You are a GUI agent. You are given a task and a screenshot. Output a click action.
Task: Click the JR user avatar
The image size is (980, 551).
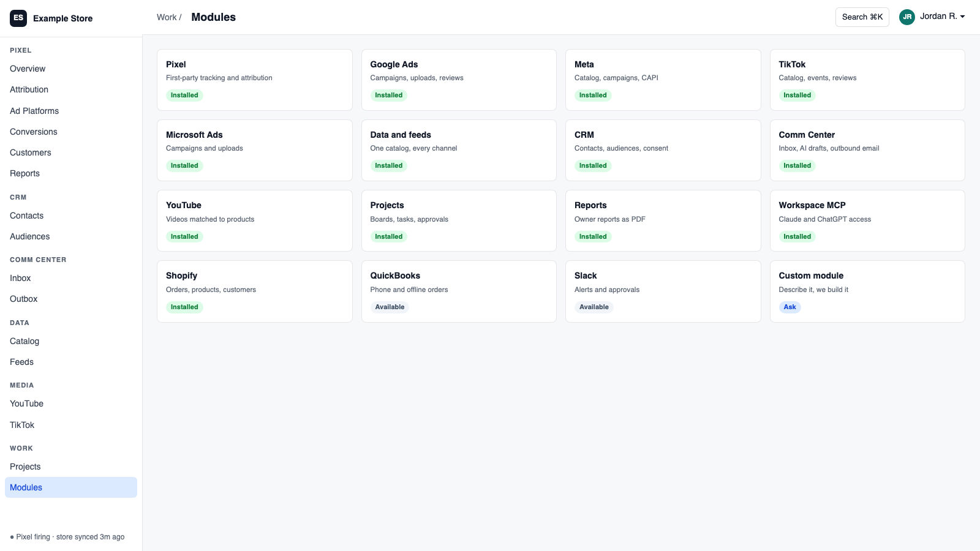point(907,17)
